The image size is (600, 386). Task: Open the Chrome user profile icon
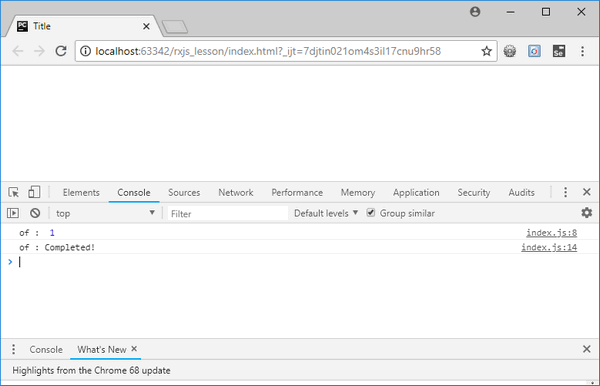475,12
